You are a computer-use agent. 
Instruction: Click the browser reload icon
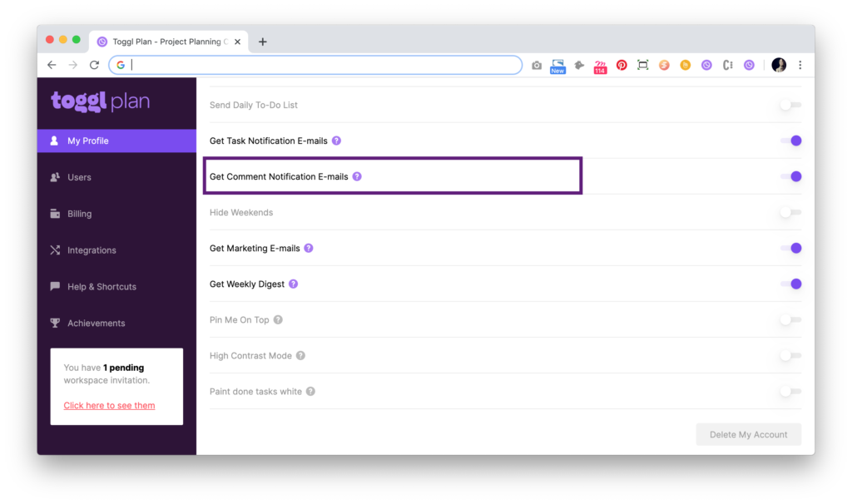point(94,65)
